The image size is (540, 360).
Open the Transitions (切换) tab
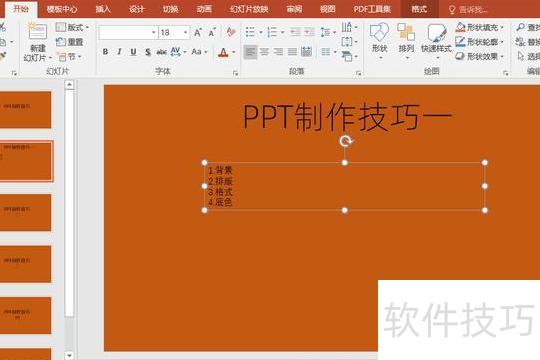pos(170,9)
